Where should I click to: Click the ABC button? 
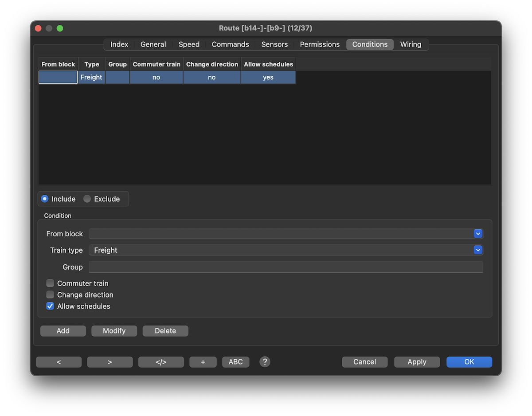point(235,362)
